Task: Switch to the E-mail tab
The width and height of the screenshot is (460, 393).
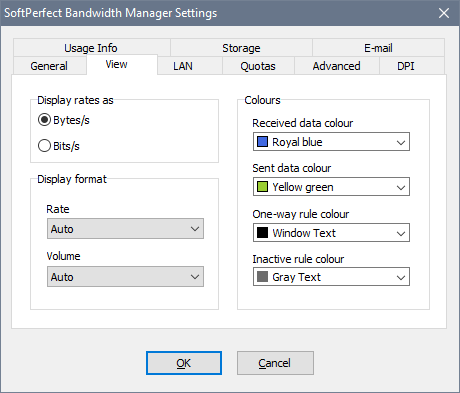Action: tap(378, 48)
